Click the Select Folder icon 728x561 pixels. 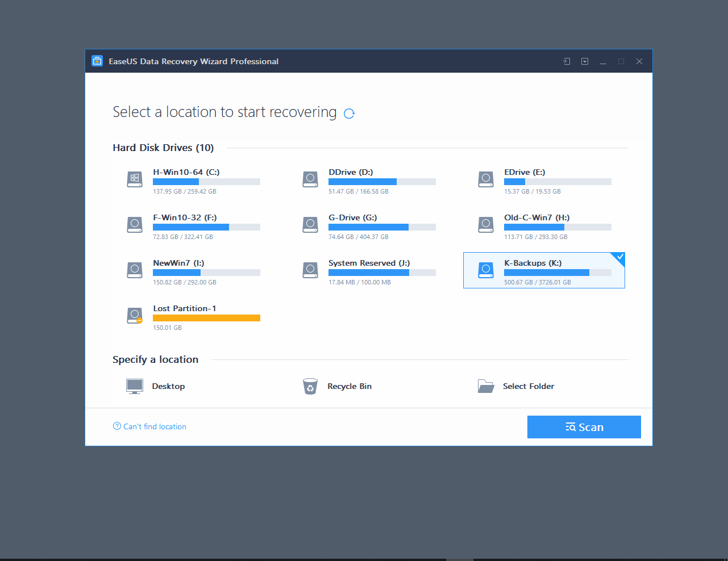tap(486, 386)
